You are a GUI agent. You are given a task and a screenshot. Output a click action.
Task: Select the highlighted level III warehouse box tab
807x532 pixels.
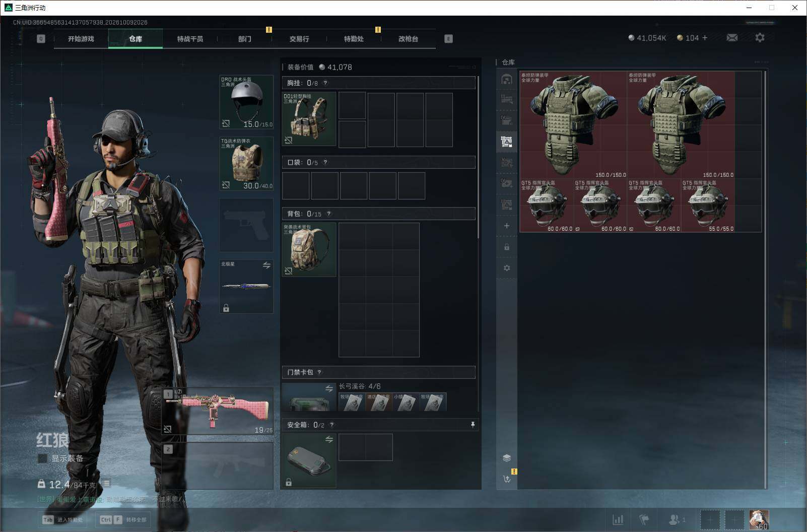click(507, 142)
